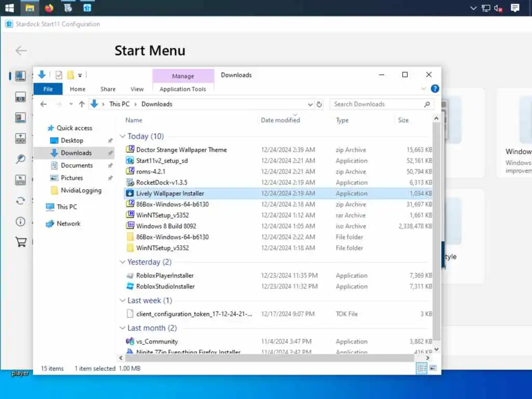532x399 pixels.
Task: Click the Properties quick access toolbar icon
Action: tap(59, 75)
